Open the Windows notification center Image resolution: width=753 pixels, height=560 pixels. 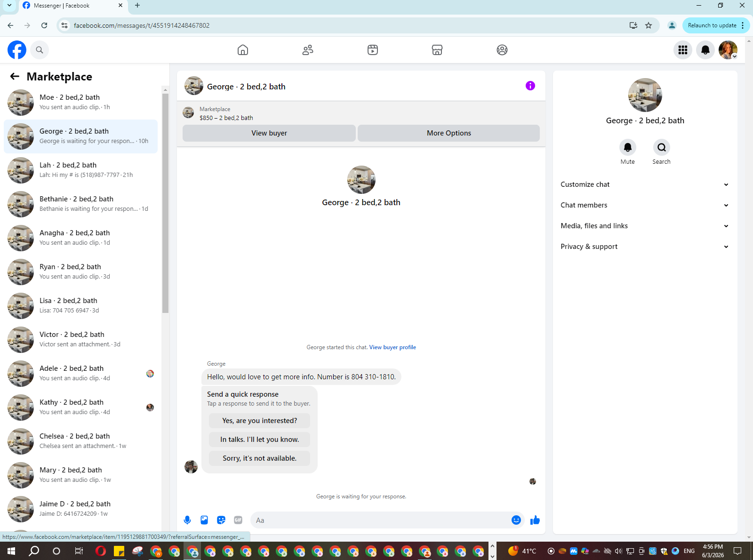[737, 551]
